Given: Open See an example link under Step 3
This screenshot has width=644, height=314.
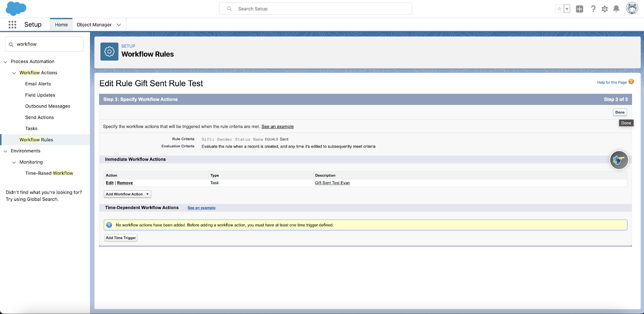Looking at the screenshot, I should 277,127.
